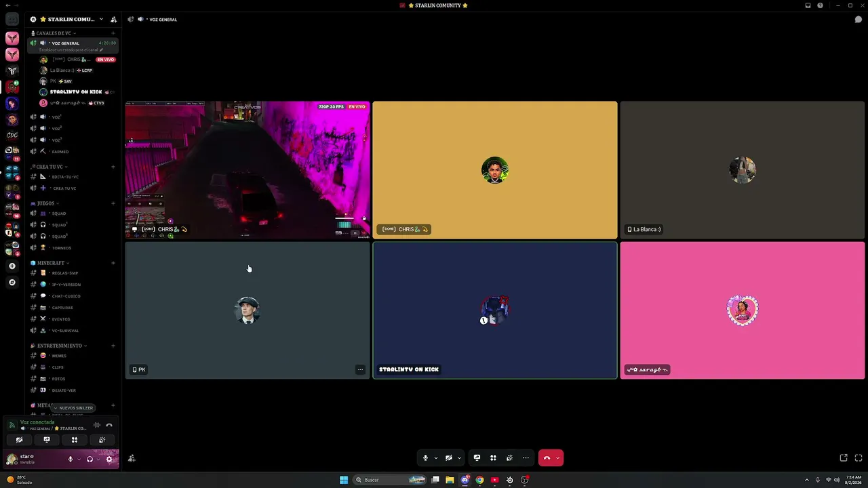Open STARLIN COMUNITY server header dropdown
The width and height of the screenshot is (868, 488).
point(71,19)
